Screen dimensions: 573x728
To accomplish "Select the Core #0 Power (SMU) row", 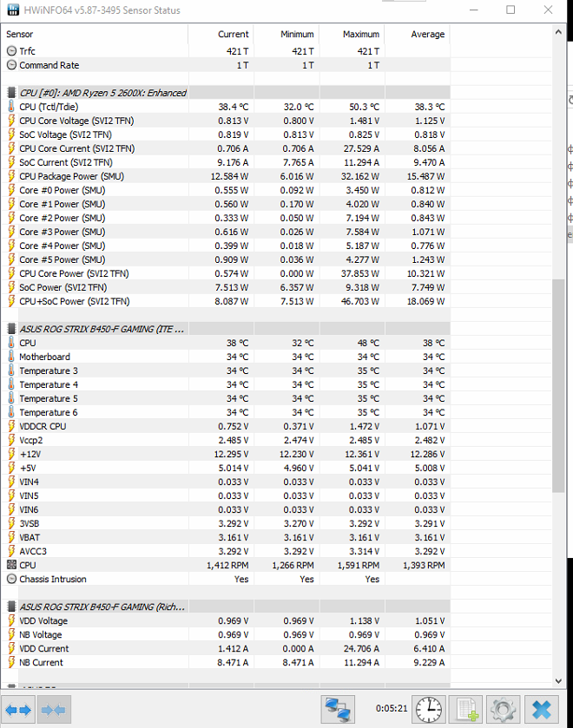I will pyautogui.click(x=226, y=190).
